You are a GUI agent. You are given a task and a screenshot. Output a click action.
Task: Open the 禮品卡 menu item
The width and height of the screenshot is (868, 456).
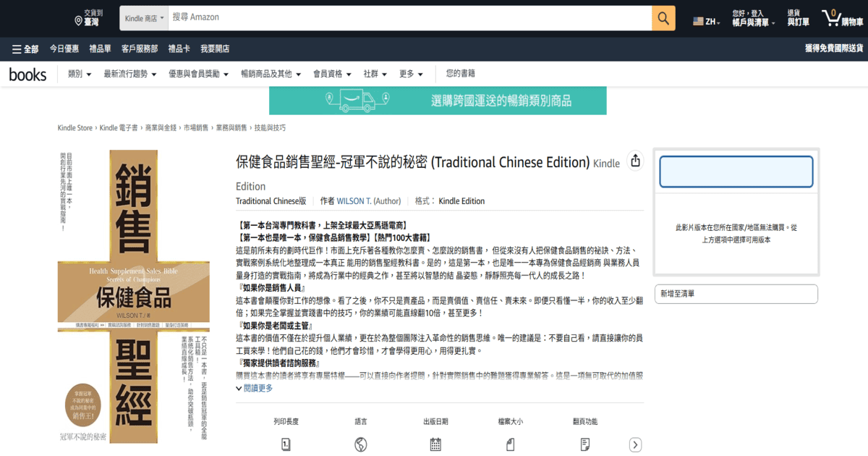(x=179, y=49)
